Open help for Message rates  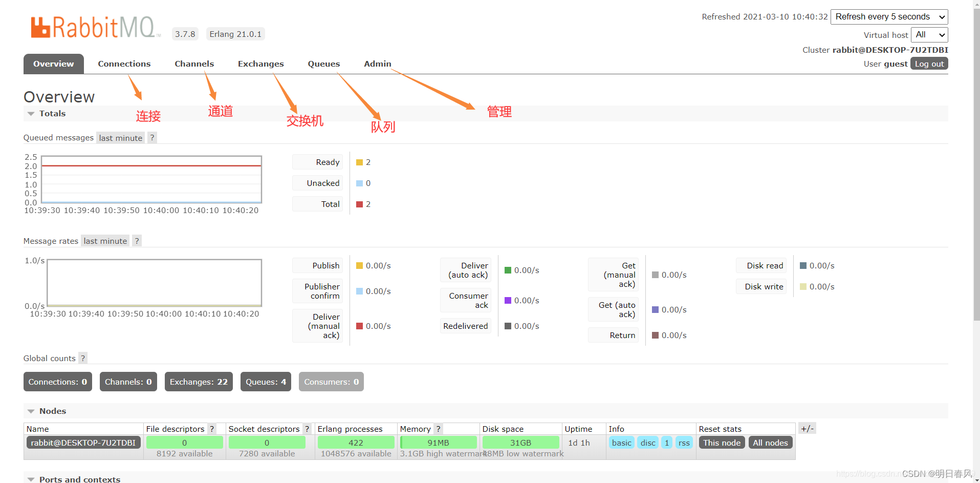click(x=137, y=241)
